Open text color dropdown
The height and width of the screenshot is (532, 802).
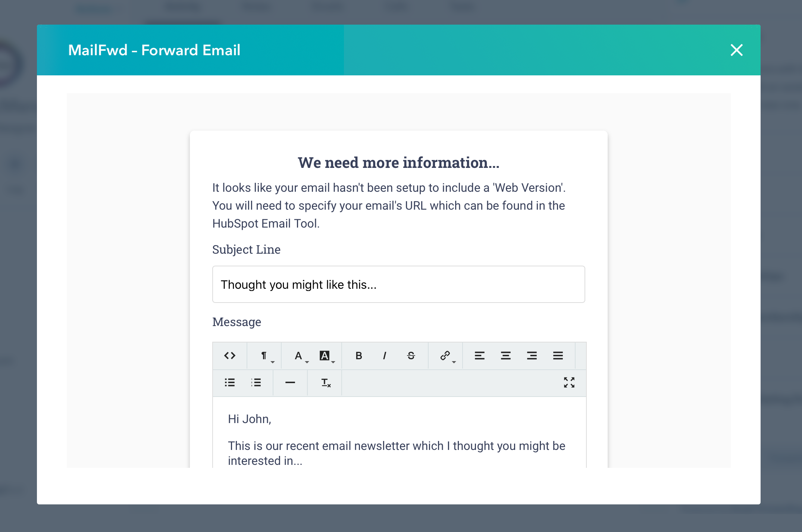[298, 356]
